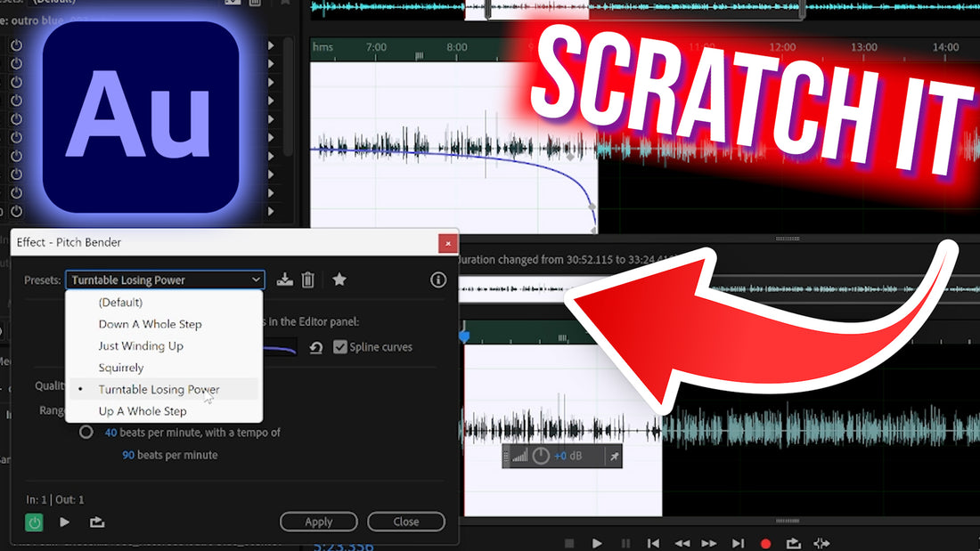The image size is (980, 551).
Task: Uncheck the Spline curves checkbox
Action: point(340,347)
